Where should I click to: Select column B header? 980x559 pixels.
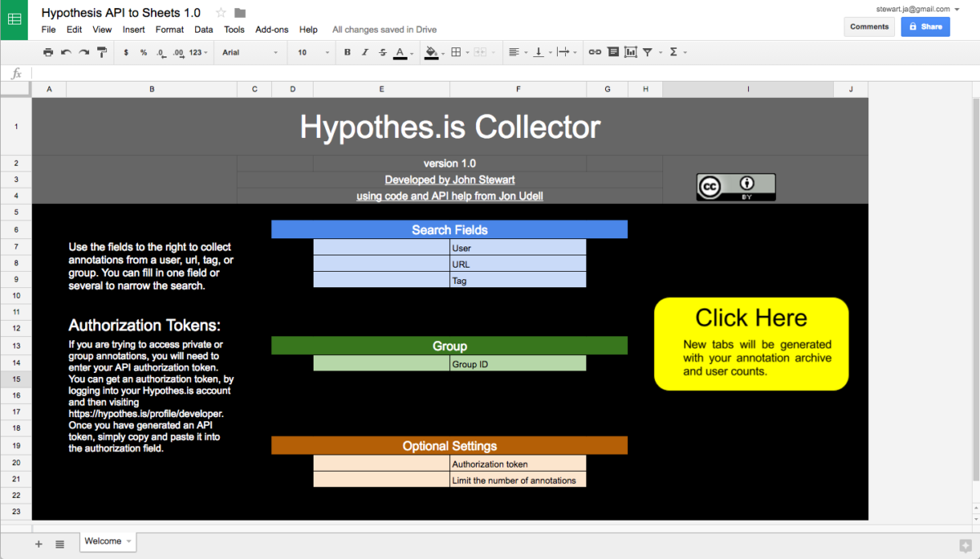[152, 89]
